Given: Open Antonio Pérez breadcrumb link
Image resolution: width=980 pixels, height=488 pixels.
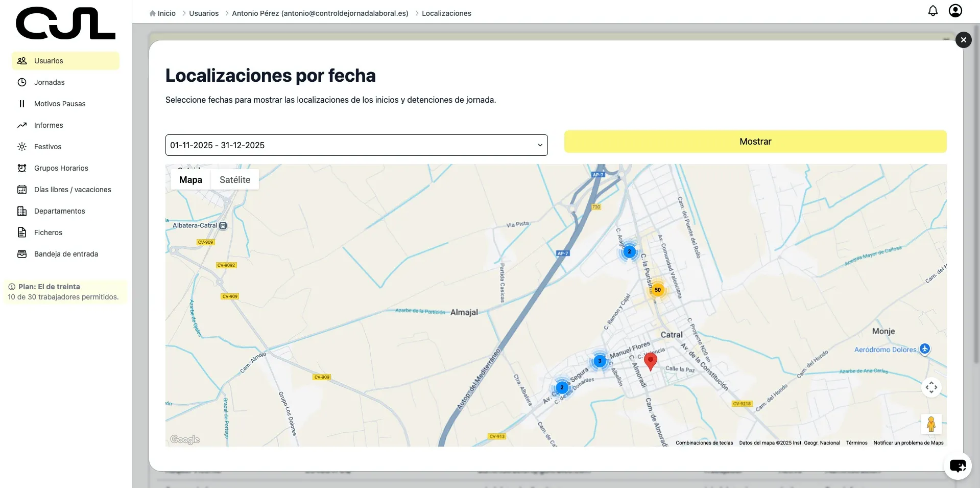Looking at the screenshot, I should tap(320, 13).
